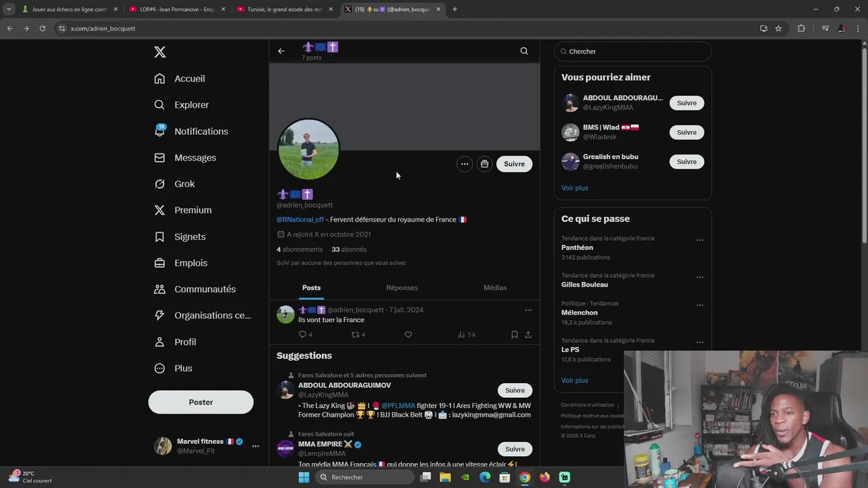Open the 33 abonnés list
The width and height of the screenshot is (868, 488).
pyautogui.click(x=349, y=249)
